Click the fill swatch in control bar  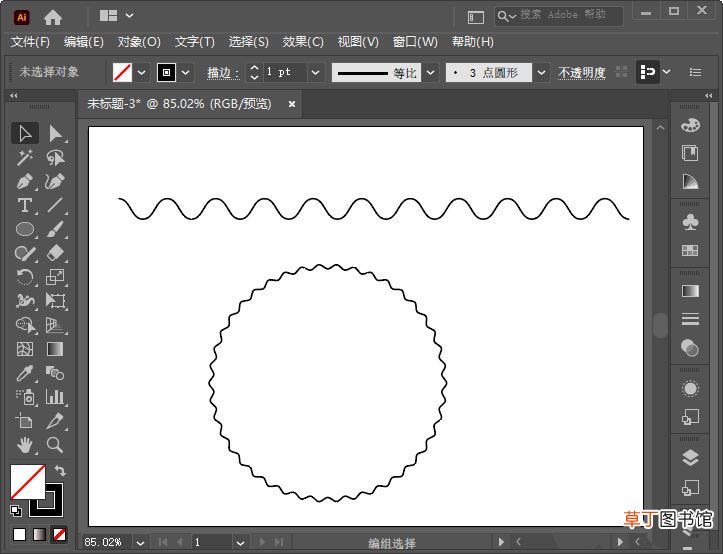pos(122,72)
